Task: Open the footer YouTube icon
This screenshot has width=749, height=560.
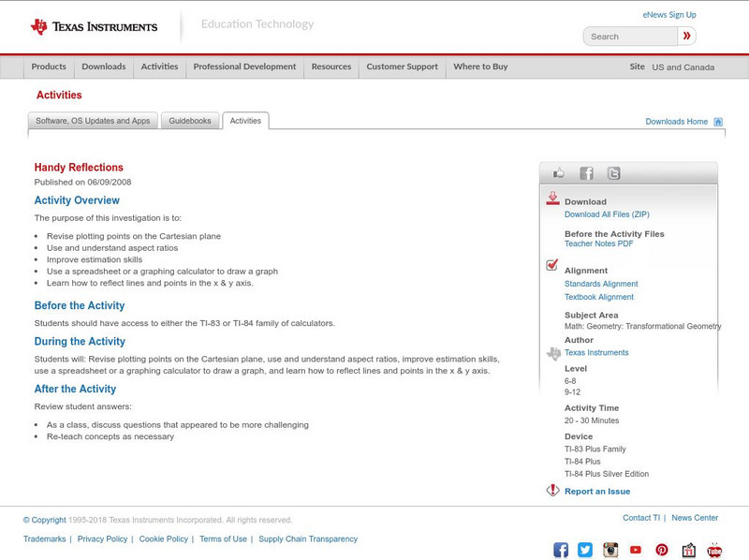Action: [x=636, y=550]
